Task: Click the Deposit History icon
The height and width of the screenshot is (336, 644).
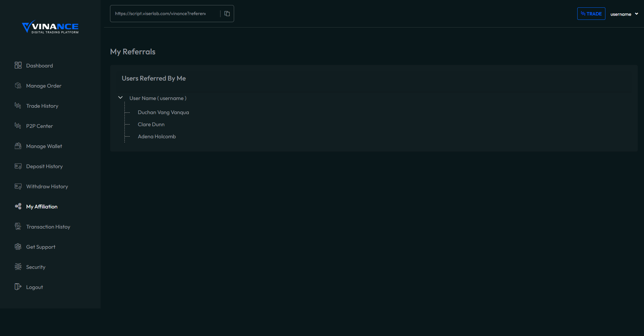Action: tap(18, 166)
